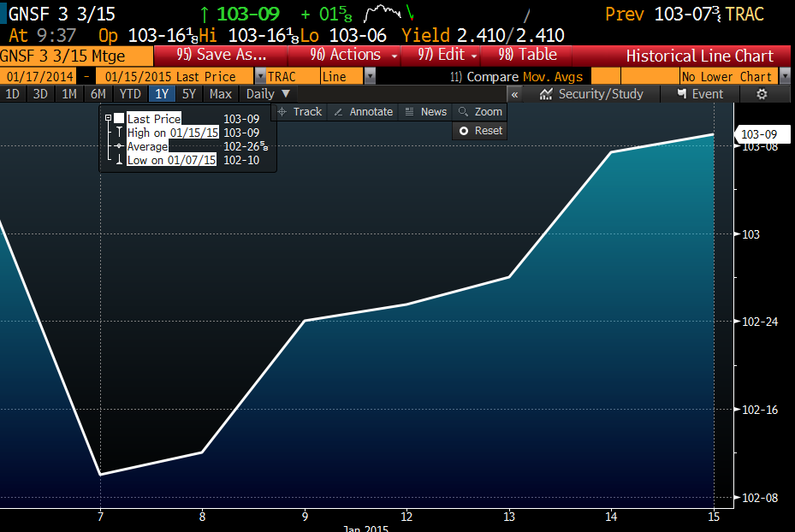Reset the chart view
The width and height of the screenshot is (795, 532).
coord(479,131)
